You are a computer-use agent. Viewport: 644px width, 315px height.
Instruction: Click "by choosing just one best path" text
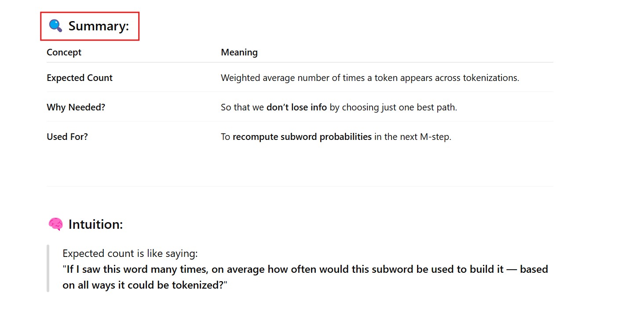(x=393, y=107)
